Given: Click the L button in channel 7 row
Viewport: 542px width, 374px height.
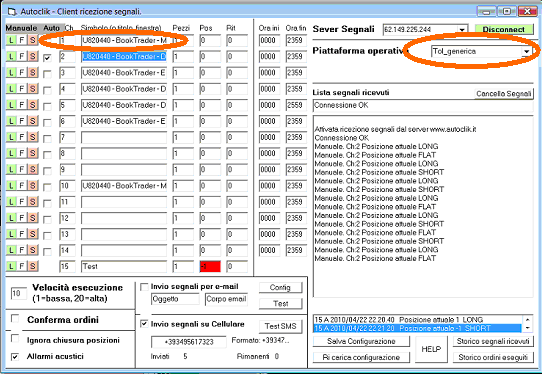Looking at the screenshot, I should (x=11, y=137).
